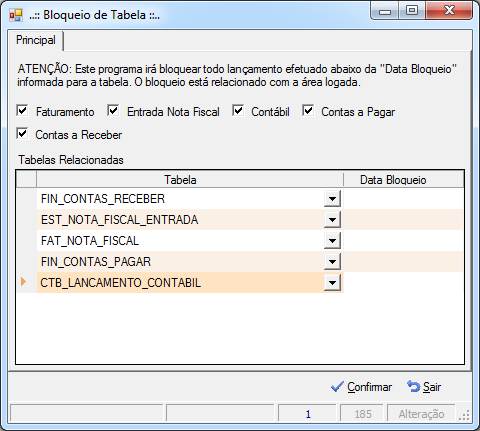
Task: Click the row header of FIN_CONTAS_RECEBER
Action: point(26,199)
